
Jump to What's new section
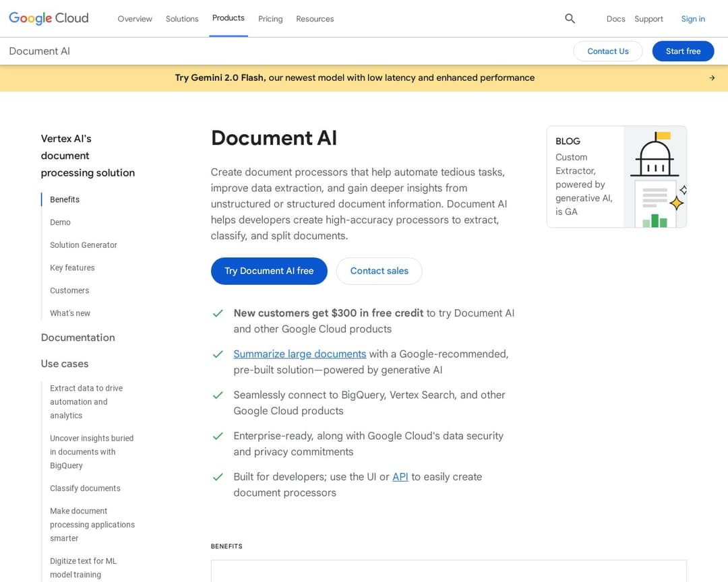tap(70, 313)
